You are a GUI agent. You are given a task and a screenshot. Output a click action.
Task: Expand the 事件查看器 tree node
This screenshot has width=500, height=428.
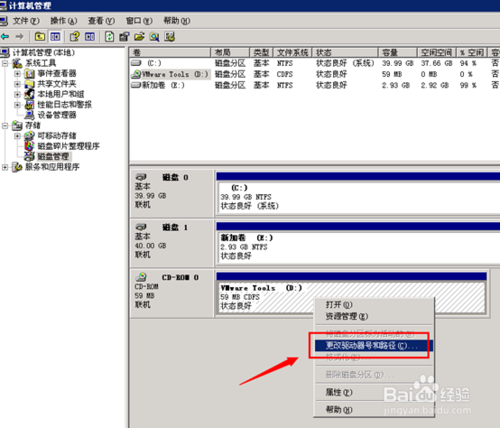[x=17, y=73]
